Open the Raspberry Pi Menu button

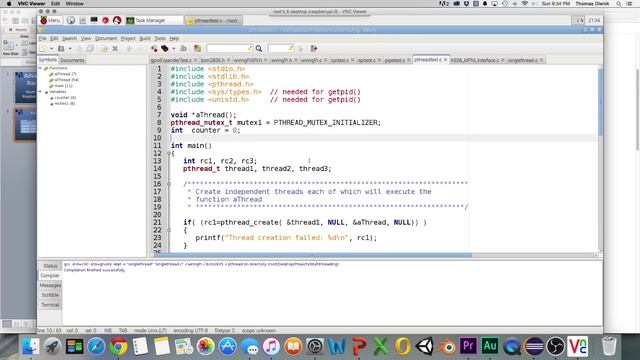point(50,20)
